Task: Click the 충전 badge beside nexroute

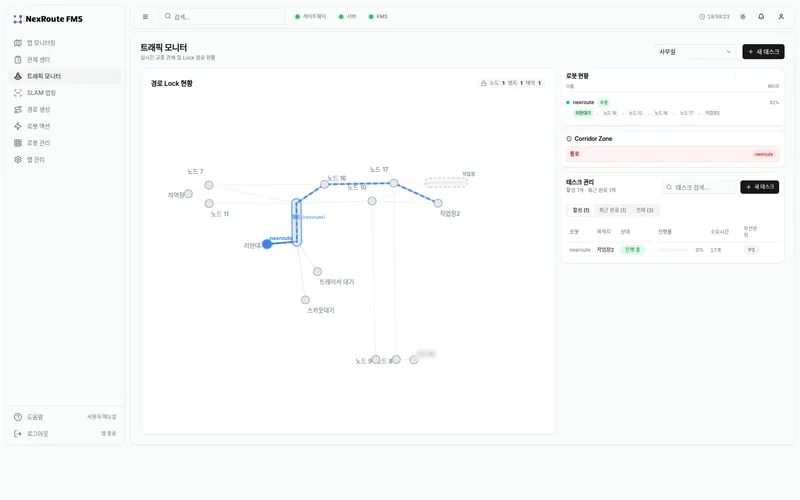Action: (x=604, y=103)
